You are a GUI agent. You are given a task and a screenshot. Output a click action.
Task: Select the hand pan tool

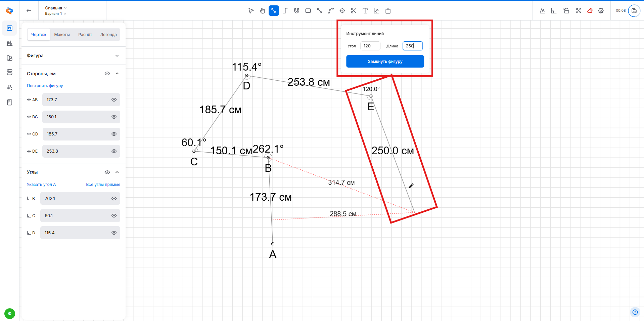[262, 11]
